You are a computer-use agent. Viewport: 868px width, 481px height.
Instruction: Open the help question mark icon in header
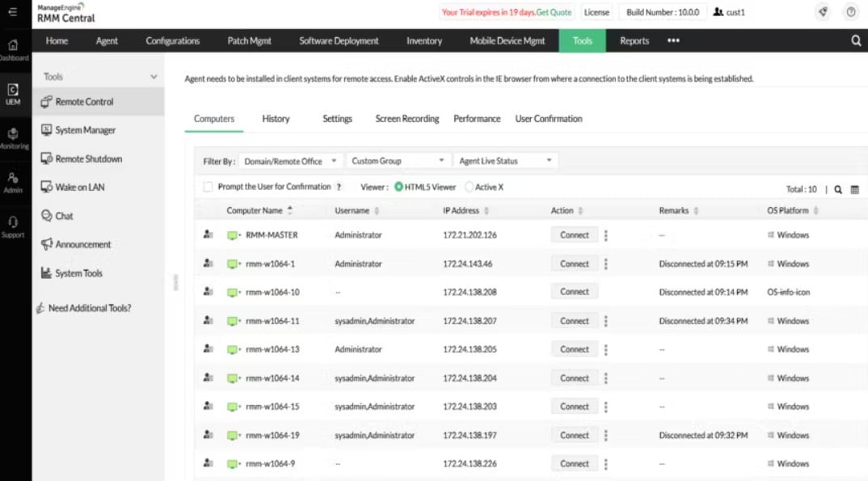(851, 11)
